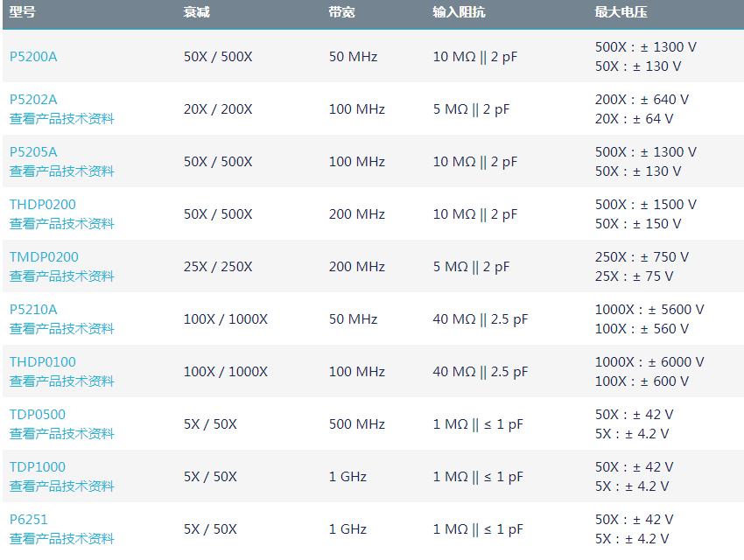Select the 200X : ± 640 V value
This screenshot has width=744, height=560.
642,100
